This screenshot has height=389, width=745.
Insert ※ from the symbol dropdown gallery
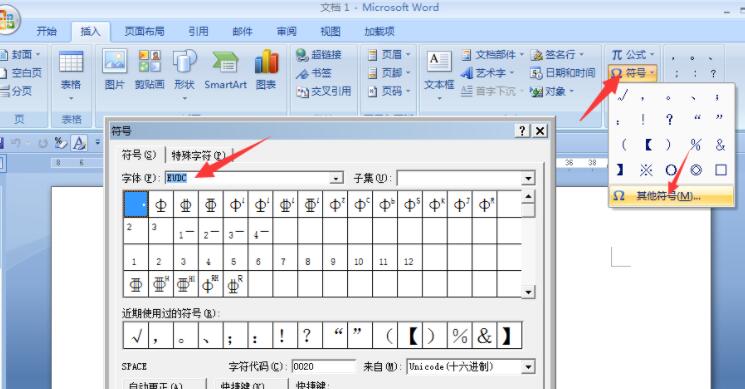[646, 170]
